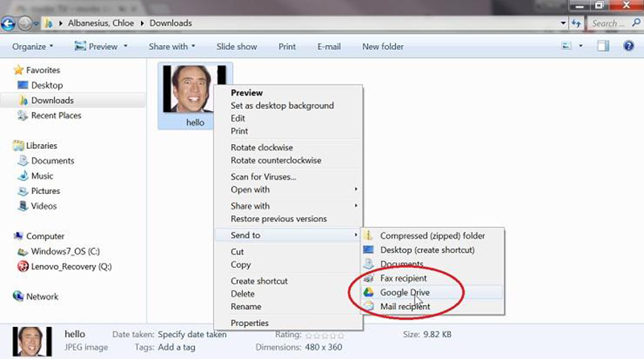
Task: Toggle the preview pane icon in toolbar
Action: click(x=603, y=47)
